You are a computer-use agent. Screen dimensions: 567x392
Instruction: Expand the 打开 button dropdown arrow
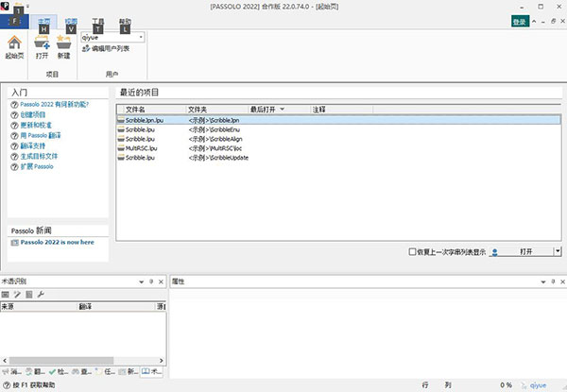[558, 251]
